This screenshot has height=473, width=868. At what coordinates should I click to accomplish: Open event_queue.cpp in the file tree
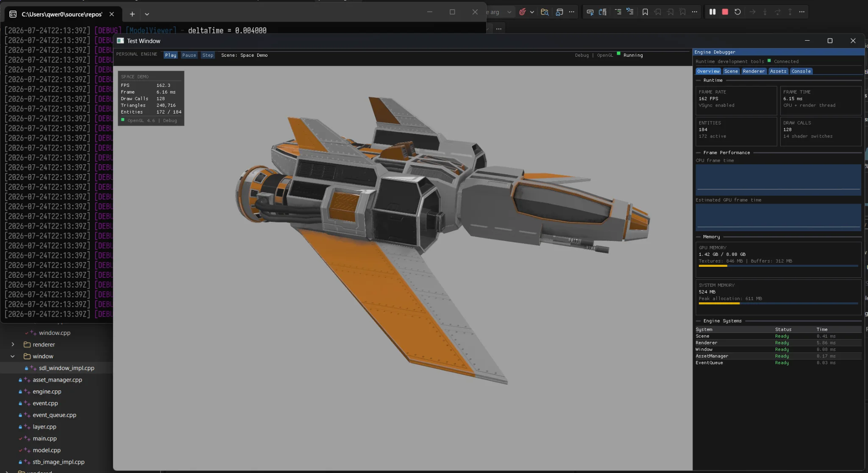coord(54,415)
